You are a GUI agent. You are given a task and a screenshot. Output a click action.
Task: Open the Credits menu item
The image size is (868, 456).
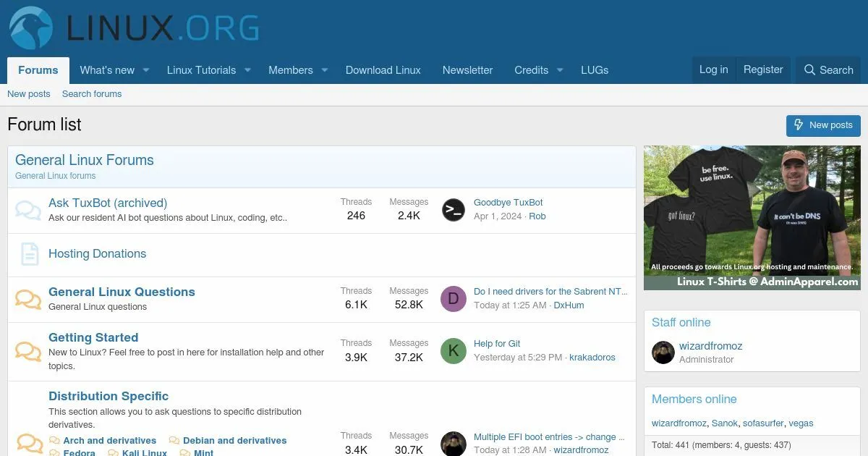[x=532, y=70]
